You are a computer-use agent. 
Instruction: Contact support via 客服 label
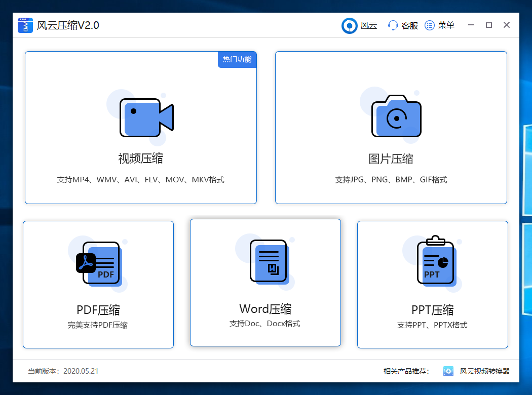pos(410,26)
